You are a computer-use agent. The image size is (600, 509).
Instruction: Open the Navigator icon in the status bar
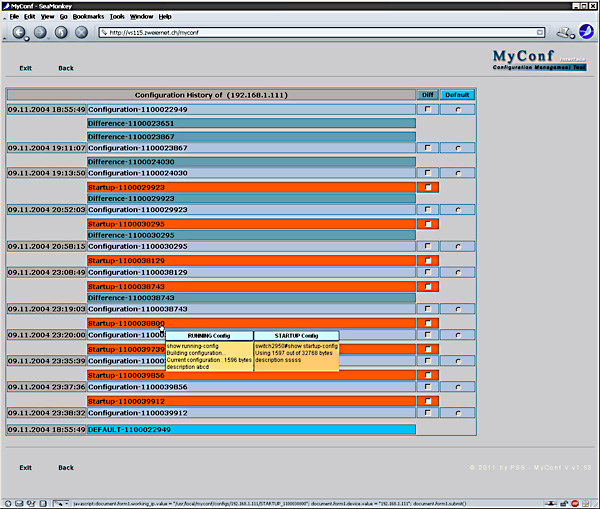[8, 503]
